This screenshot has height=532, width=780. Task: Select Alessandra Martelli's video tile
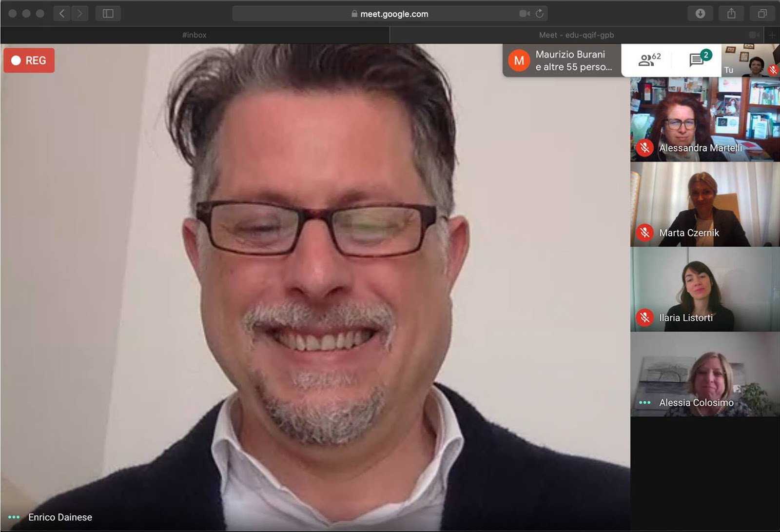pyautogui.click(x=705, y=119)
